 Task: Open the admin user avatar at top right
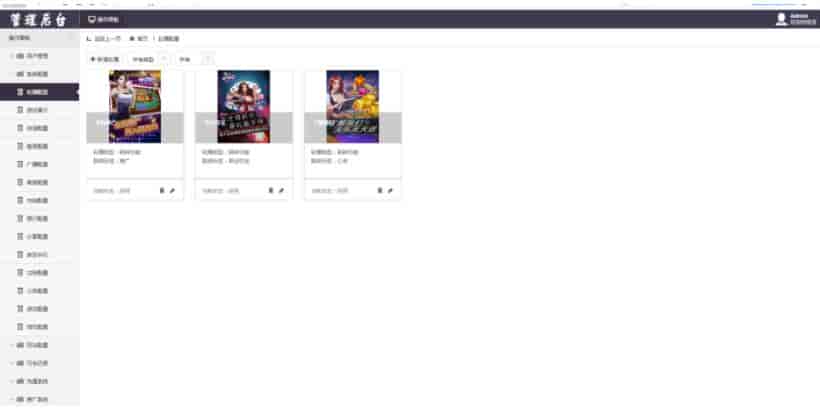pyautogui.click(x=781, y=19)
